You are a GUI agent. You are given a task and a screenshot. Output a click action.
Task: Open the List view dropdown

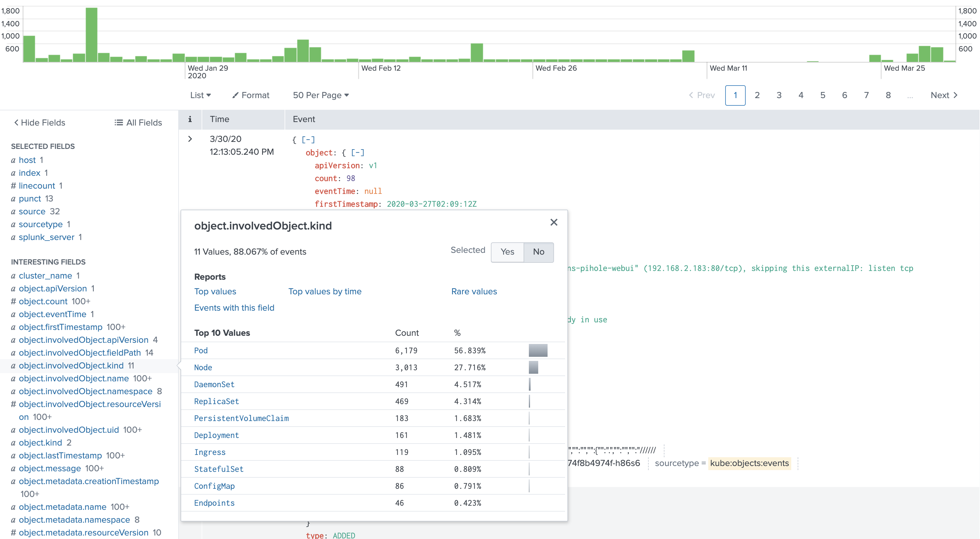200,95
